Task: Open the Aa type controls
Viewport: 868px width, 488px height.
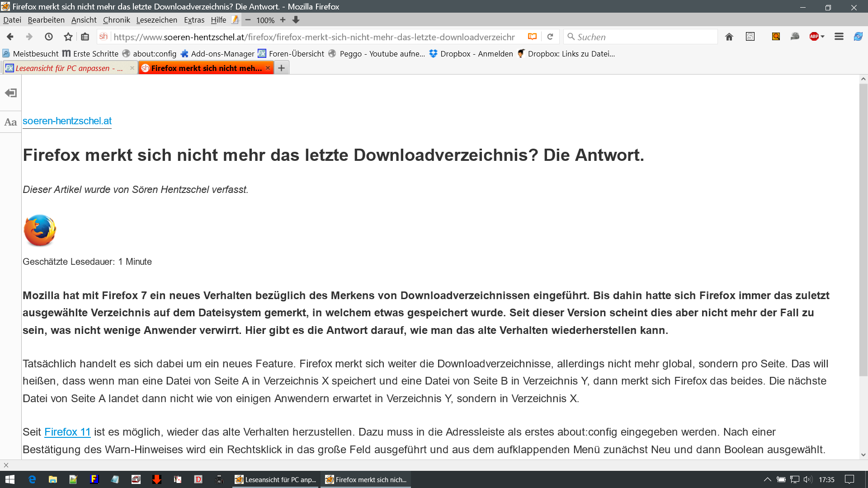Action: [x=10, y=122]
